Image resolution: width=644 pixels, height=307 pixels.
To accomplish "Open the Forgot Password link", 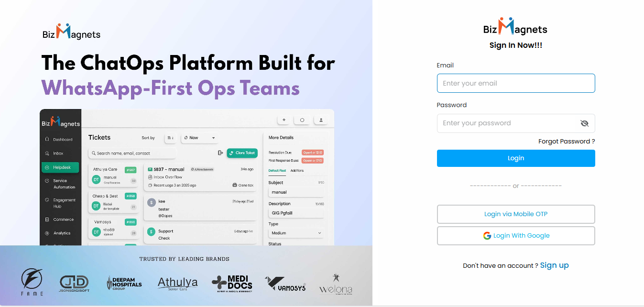I will click(566, 142).
